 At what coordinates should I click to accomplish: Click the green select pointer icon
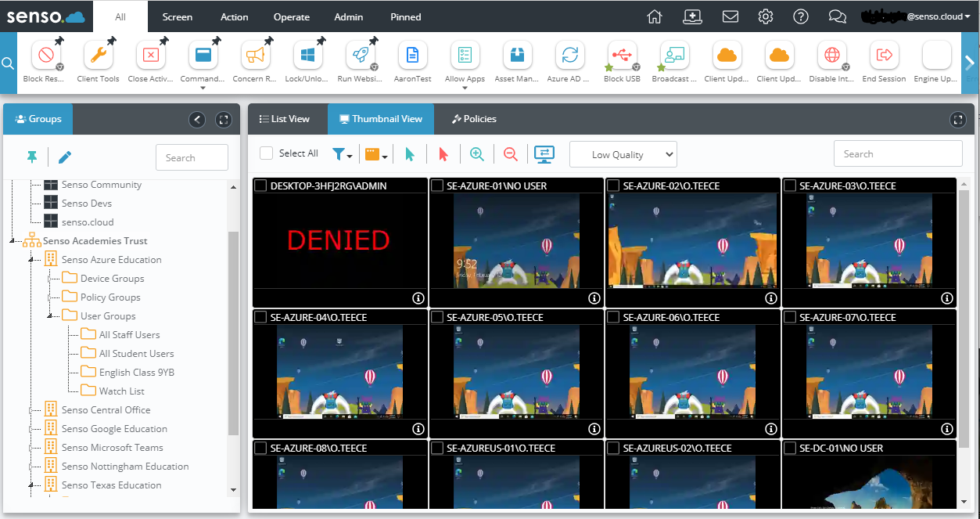point(410,154)
